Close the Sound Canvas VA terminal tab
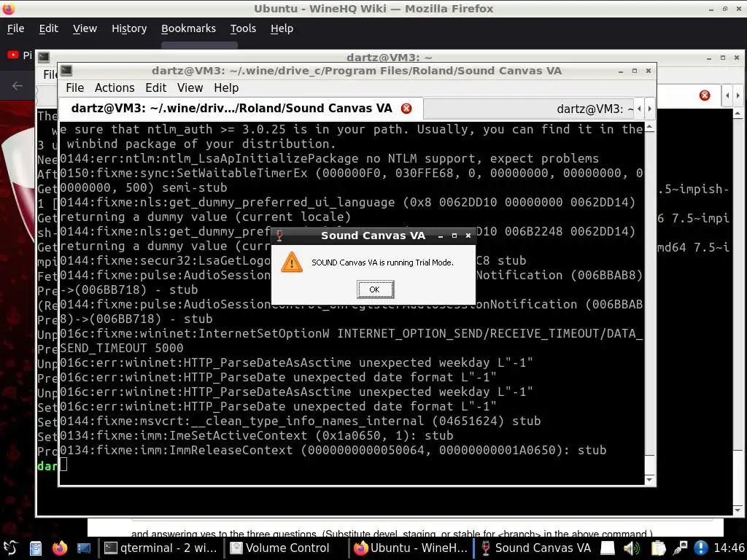747x560 pixels. (406, 109)
